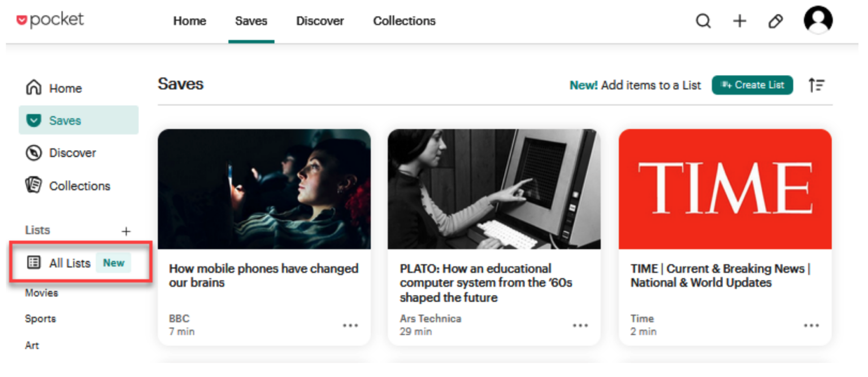868x377 pixels.
Task: Open search with the magnifying glass icon
Action: pos(703,20)
